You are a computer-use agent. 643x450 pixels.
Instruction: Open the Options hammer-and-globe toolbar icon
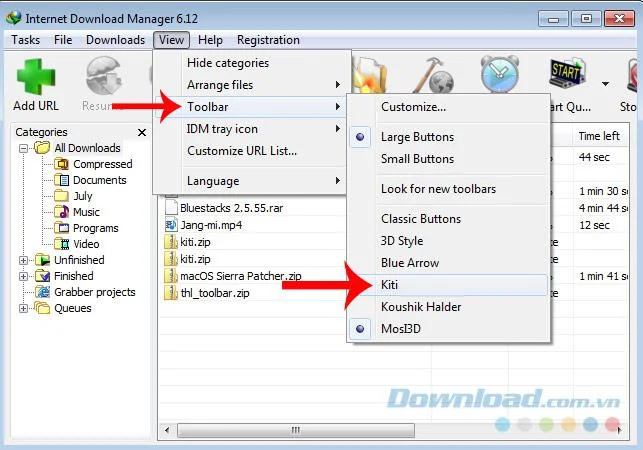pos(433,75)
